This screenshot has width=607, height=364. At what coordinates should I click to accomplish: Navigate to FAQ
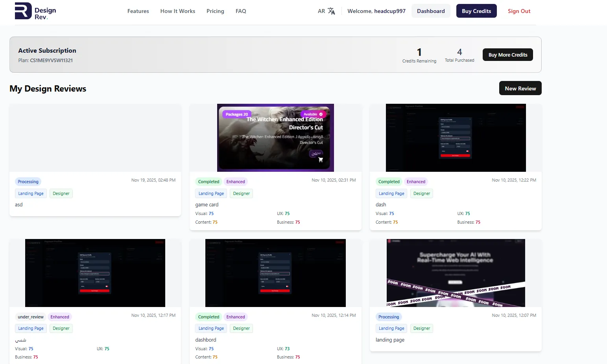click(241, 11)
